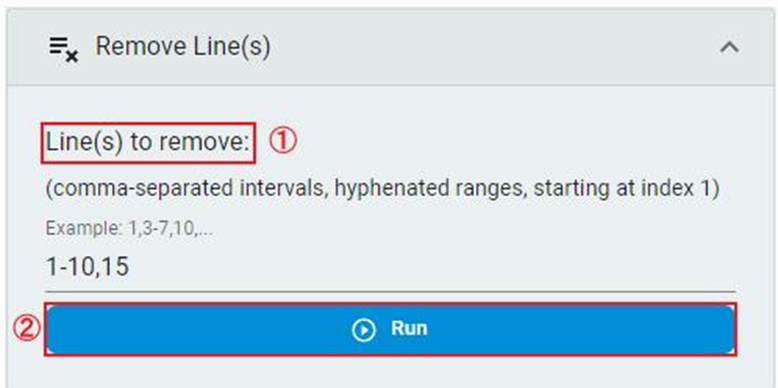Focus the lines-to-remove input containing 1-10,15
This screenshot has height=388, width=778.
(390, 267)
